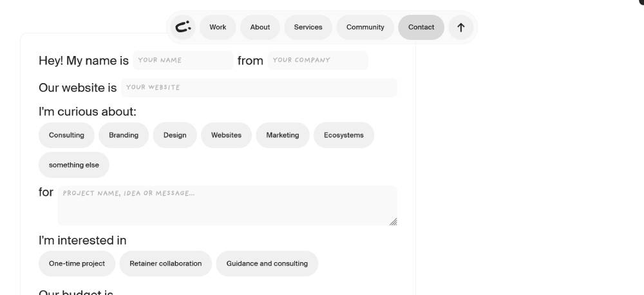The width and height of the screenshot is (644, 295).
Task: Choose the Websites chip
Action: pos(226,135)
